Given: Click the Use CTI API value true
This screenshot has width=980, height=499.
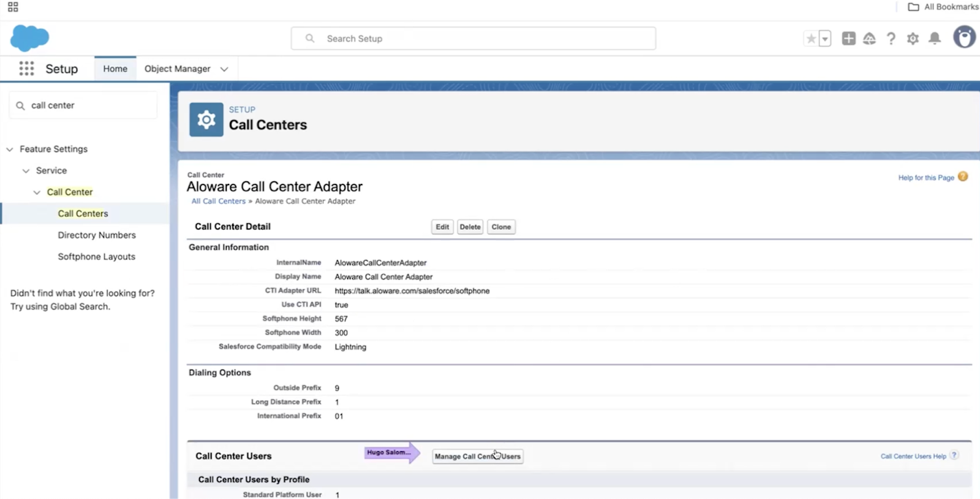Looking at the screenshot, I should pos(341,305).
